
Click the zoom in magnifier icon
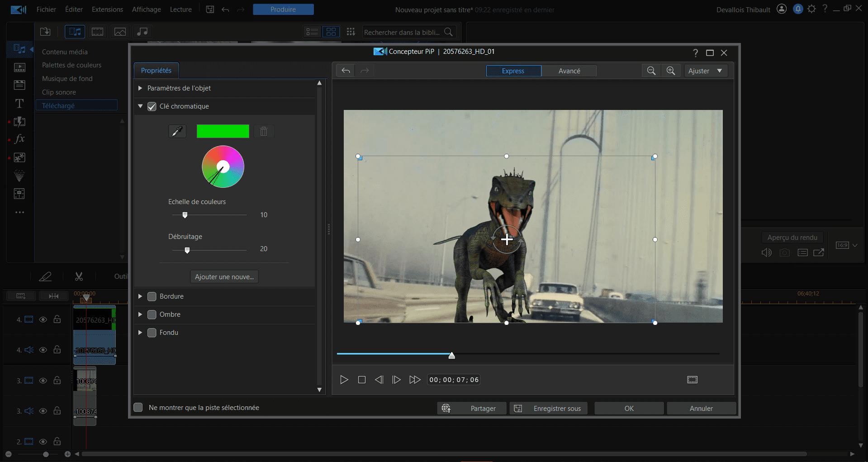[x=670, y=71]
